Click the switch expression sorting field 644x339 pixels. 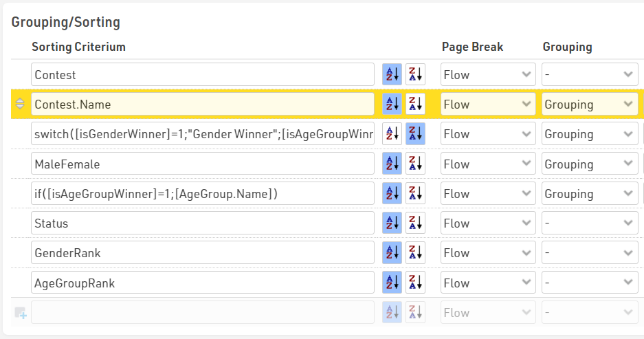[203, 134]
